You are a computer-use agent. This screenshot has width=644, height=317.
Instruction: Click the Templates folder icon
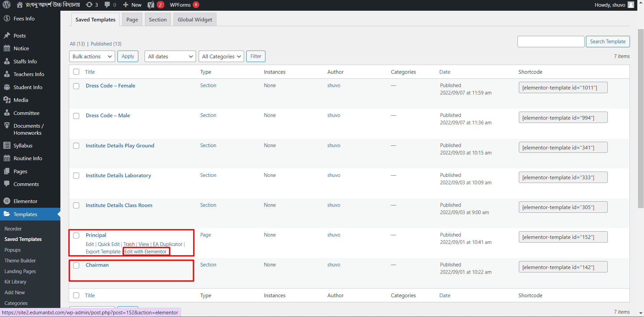pos(7,214)
